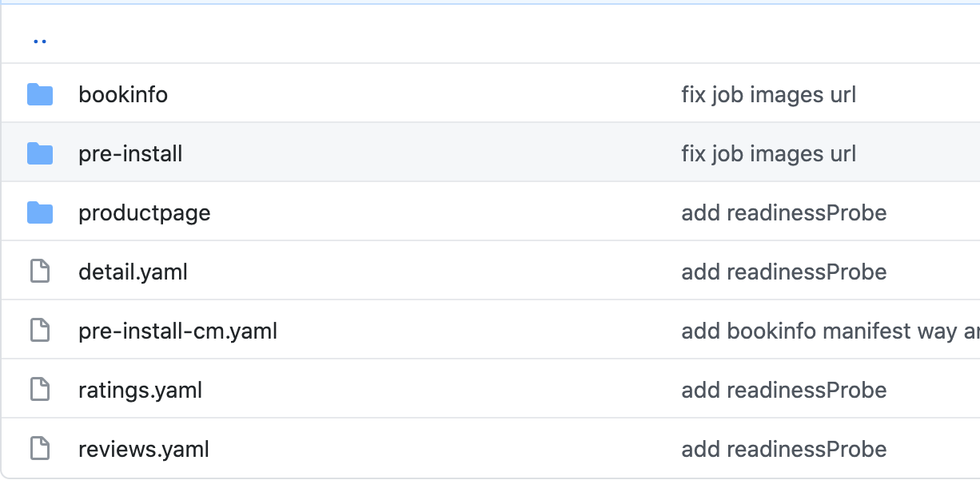
Task: Navigate into the productpage folder
Action: tap(145, 213)
